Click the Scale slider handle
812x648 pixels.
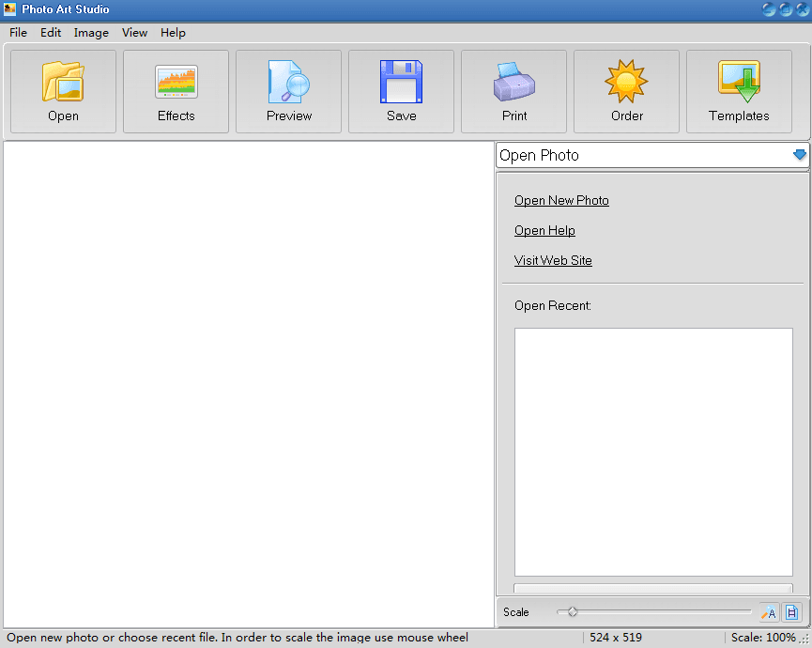pyautogui.click(x=572, y=612)
